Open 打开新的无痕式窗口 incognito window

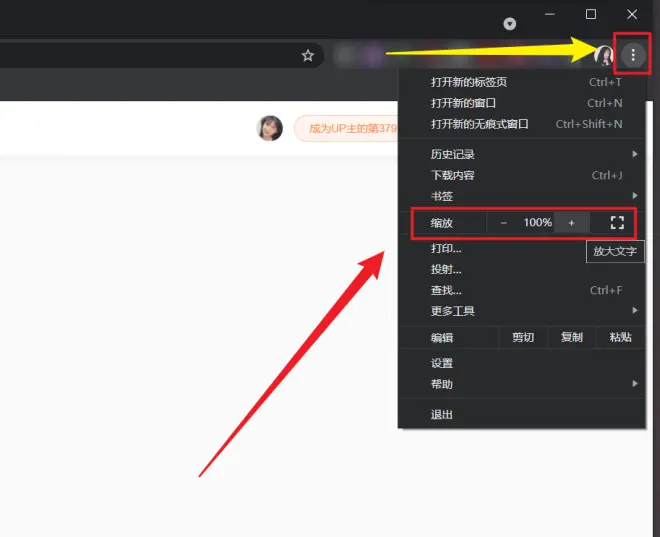522,124
